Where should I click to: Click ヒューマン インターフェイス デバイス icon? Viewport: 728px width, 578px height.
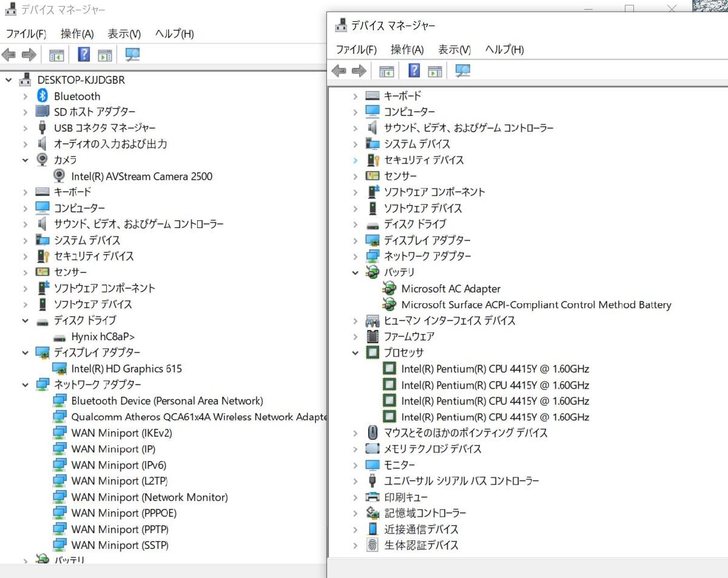coord(372,320)
